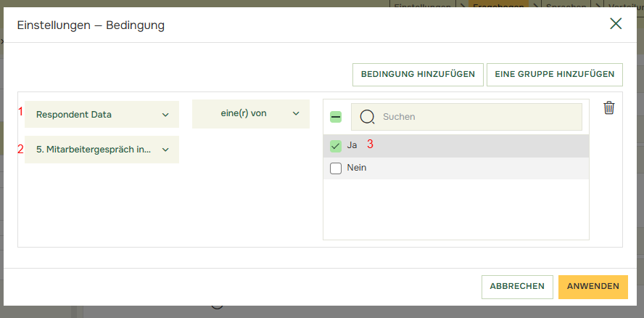The height and width of the screenshot is (318, 644).
Task: Delete the condition with trash icon
Action: click(x=609, y=108)
